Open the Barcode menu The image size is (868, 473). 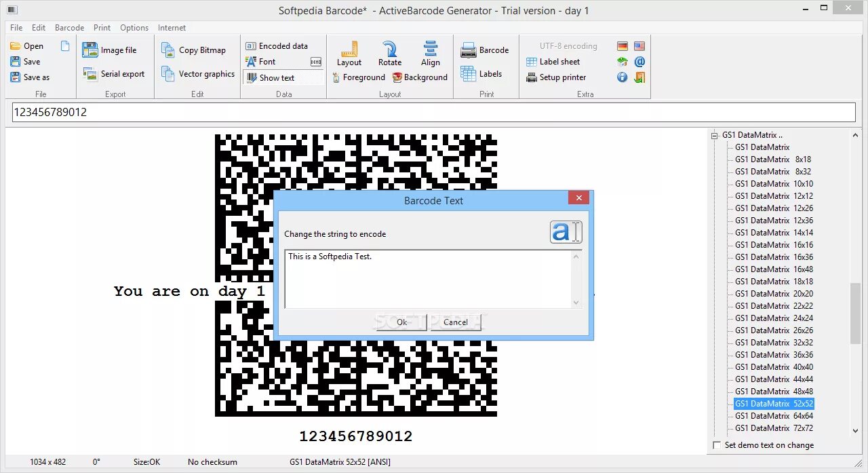[x=69, y=28]
